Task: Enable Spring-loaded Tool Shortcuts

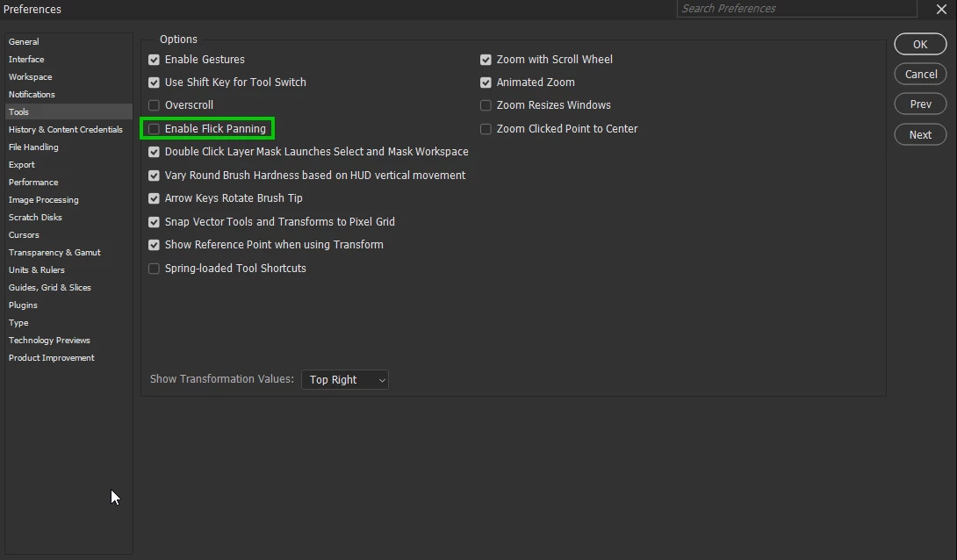Action: 154,269
